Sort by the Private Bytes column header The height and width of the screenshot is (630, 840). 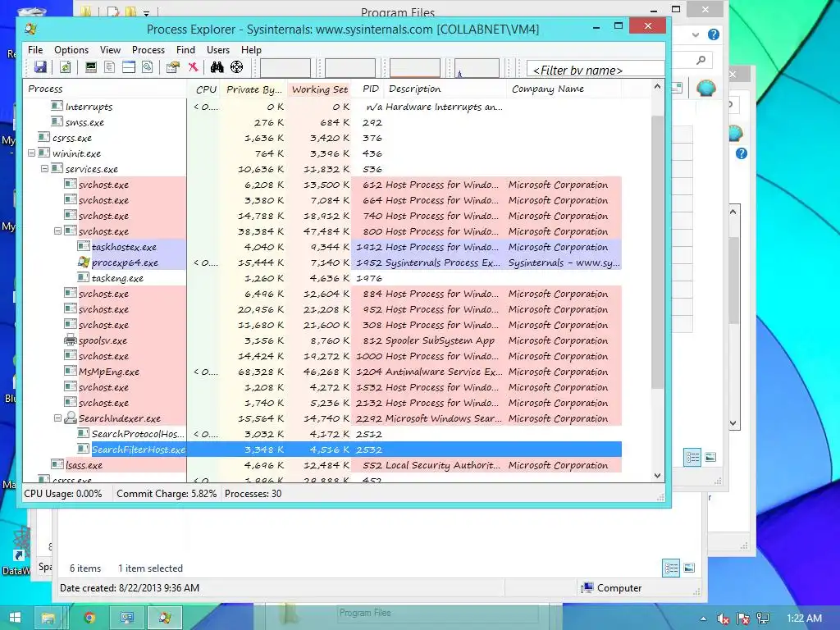point(254,89)
